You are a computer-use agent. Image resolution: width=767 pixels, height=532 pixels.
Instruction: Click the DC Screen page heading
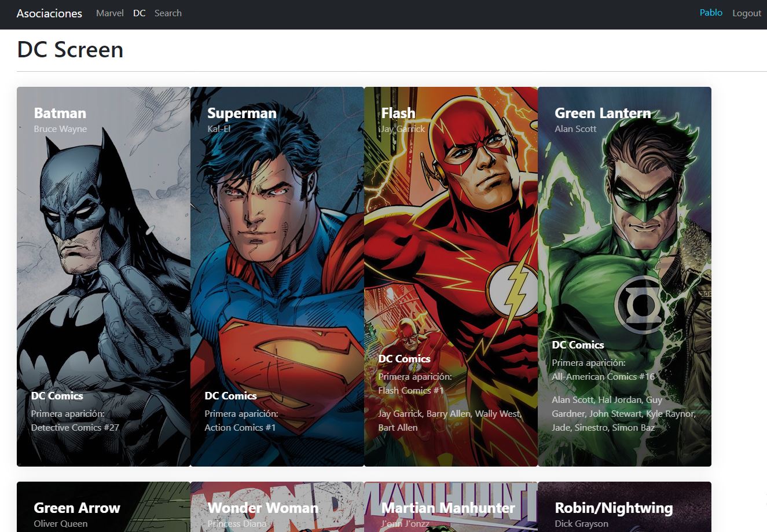[70, 49]
